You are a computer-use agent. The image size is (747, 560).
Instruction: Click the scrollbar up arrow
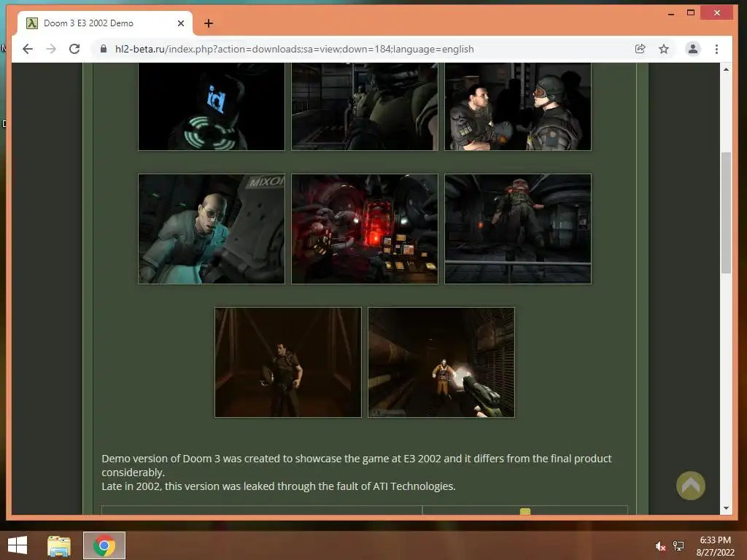[x=726, y=69]
